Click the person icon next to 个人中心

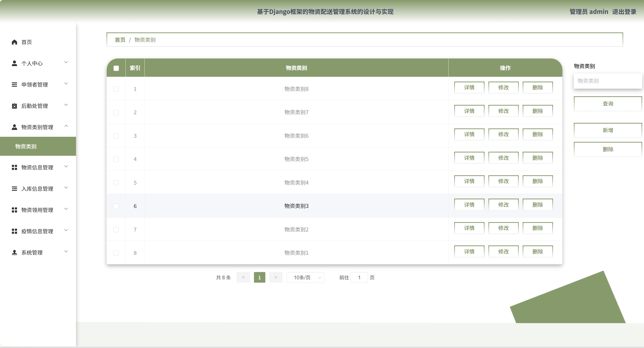[x=14, y=63]
